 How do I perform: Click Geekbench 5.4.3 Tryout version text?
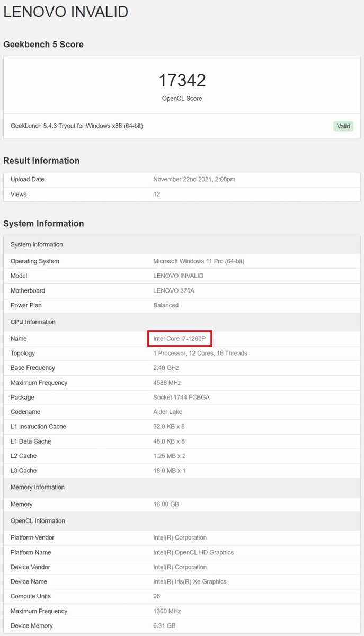tap(77, 126)
